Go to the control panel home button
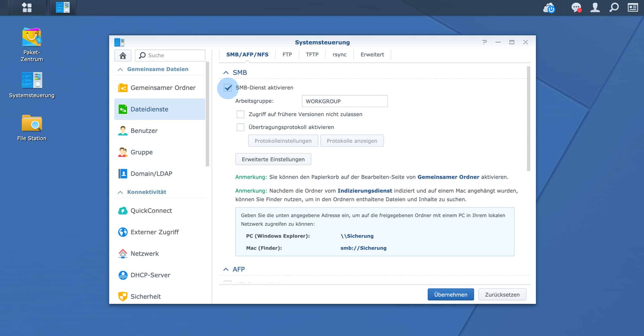This screenshot has height=336, width=644. click(x=123, y=55)
